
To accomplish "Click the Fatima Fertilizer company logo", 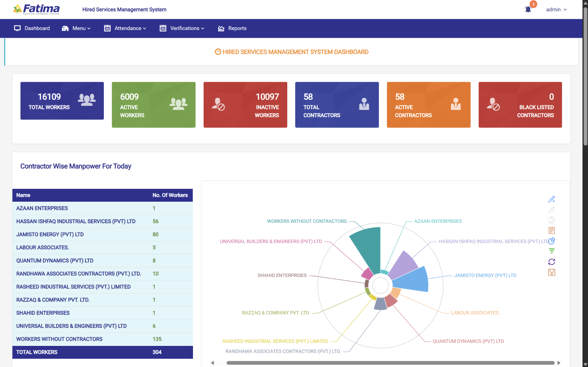I will tap(36, 9).
